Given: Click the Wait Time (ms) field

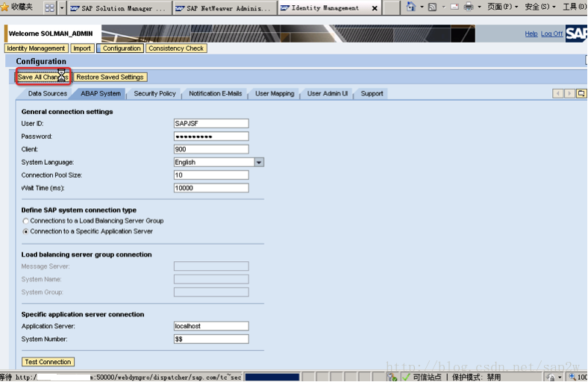Looking at the screenshot, I should (x=211, y=188).
